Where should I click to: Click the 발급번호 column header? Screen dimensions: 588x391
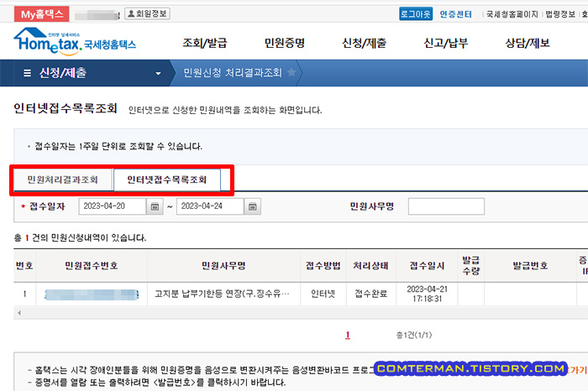(x=530, y=266)
